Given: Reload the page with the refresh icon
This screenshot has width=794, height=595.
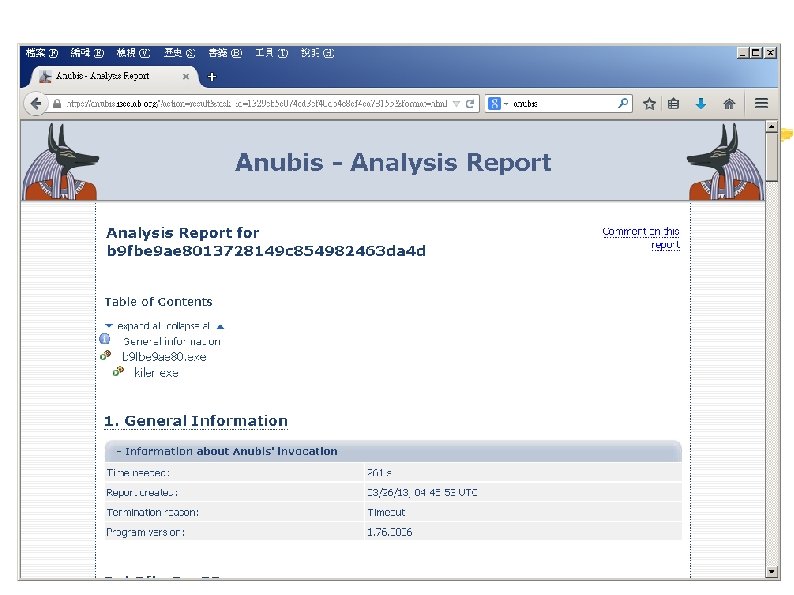Looking at the screenshot, I should tap(470, 104).
